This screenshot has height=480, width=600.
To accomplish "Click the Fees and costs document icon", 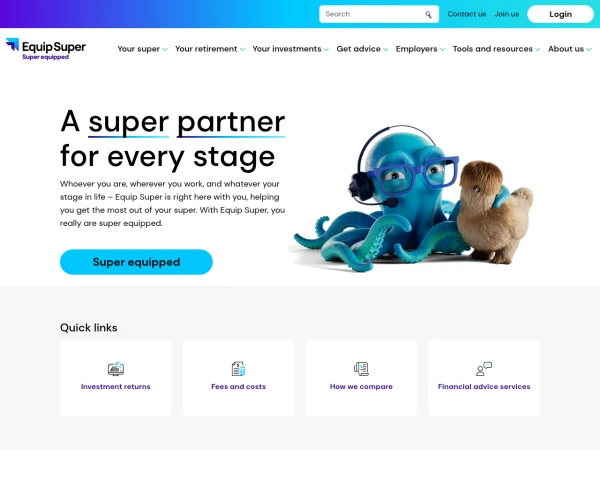I will pos(238,369).
